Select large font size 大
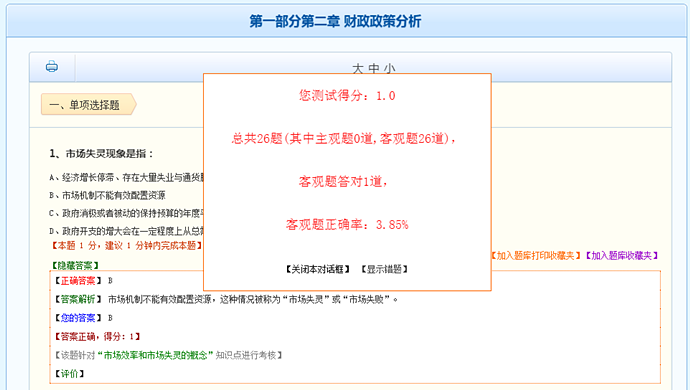The width and height of the screenshot is (690, 390). [x=358, y=69]
